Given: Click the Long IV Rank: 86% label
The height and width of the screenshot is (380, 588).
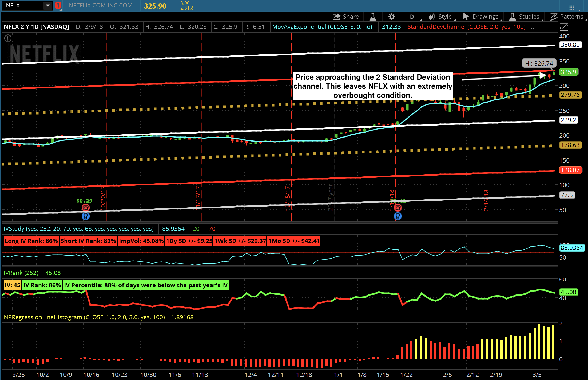Looking at the screenshot, I should tap(31, 241).
